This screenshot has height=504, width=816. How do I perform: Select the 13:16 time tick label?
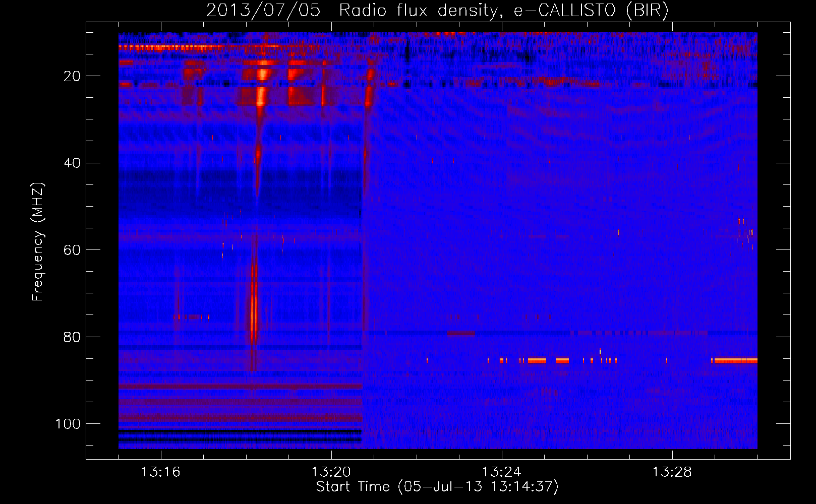point(160,472)
